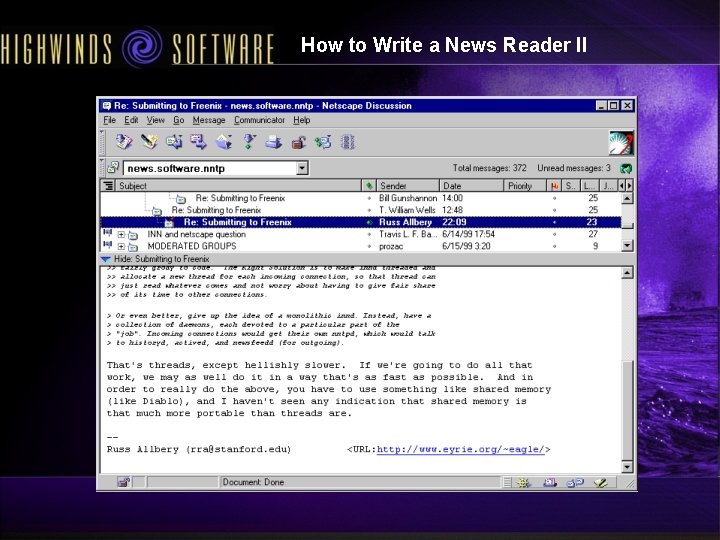The image size is (720, 540).
Task: Click the Mark messages toolbar icon
Action: 323,142
